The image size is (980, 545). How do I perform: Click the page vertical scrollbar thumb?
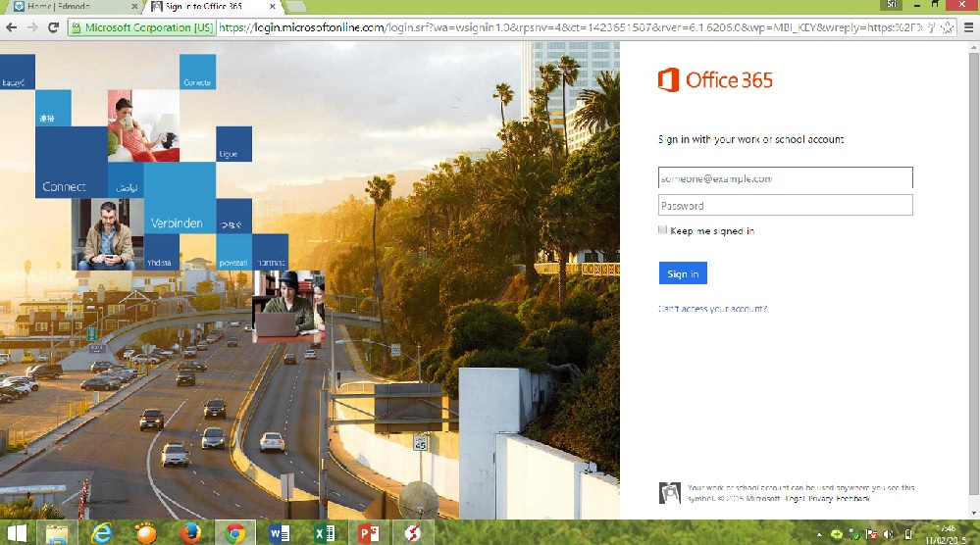point(974,273)
